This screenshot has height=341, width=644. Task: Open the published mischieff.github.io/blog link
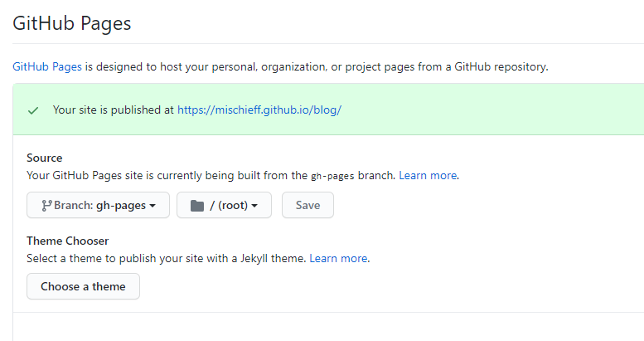(259, 110)
